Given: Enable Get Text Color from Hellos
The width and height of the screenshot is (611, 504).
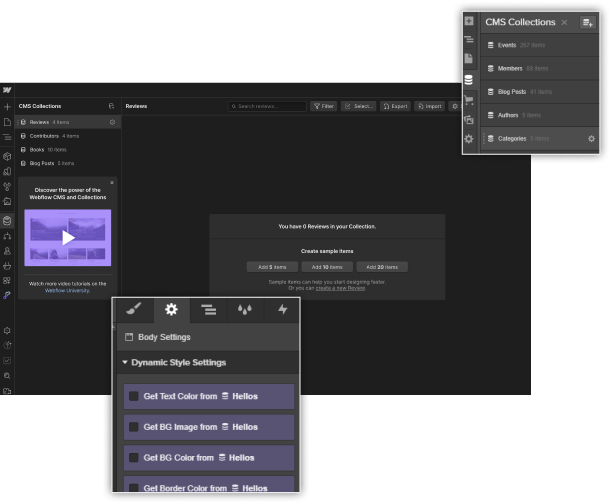Looking at the screenshot, I should click(134, 396).
